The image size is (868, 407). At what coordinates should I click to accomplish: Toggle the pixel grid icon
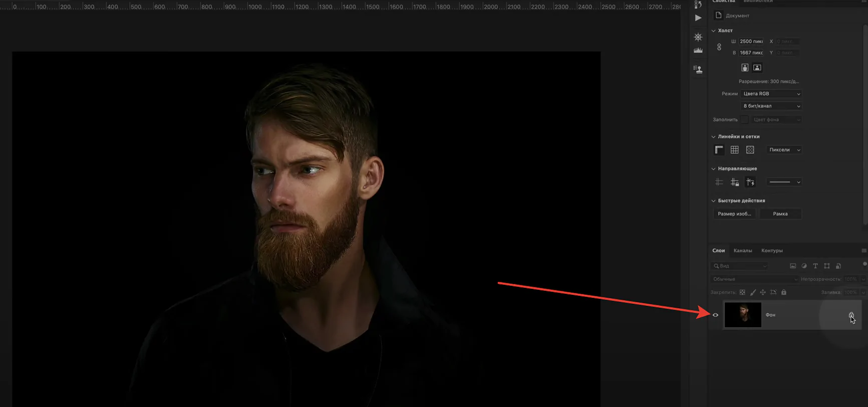(x=750, y=150)
